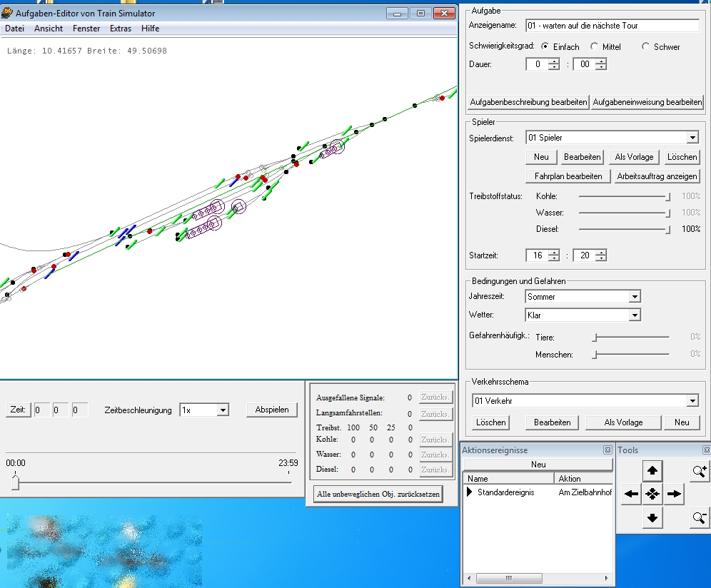The image size is (711, 588).
Task: Pan map down with arrow tool
Action: pos(652,518)
